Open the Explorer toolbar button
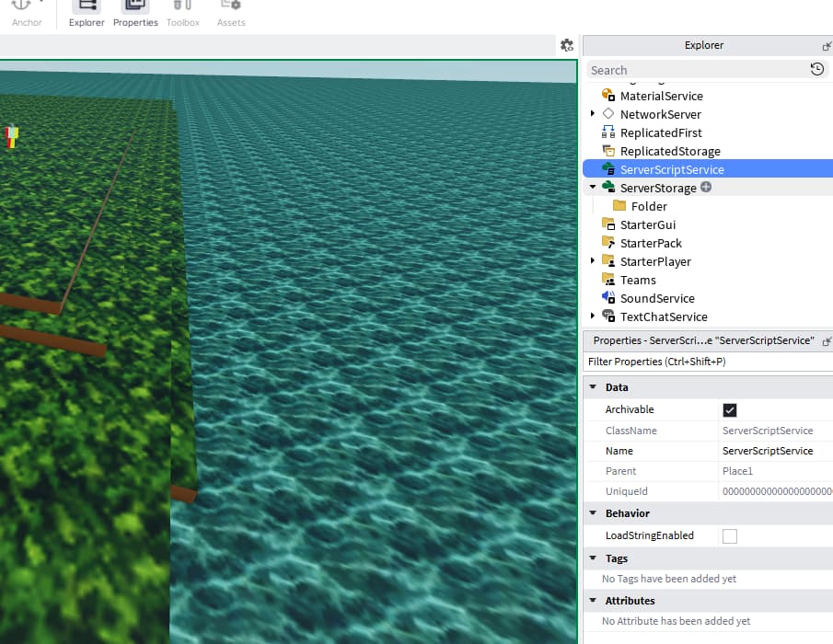Screen dimensions: 833x644 coord(87,14)
